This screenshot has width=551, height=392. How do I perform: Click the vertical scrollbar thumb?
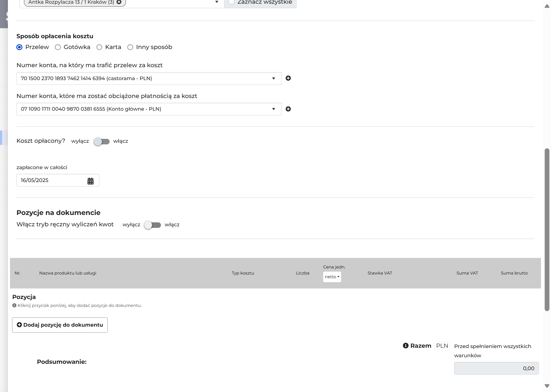[x=547, y=230]
